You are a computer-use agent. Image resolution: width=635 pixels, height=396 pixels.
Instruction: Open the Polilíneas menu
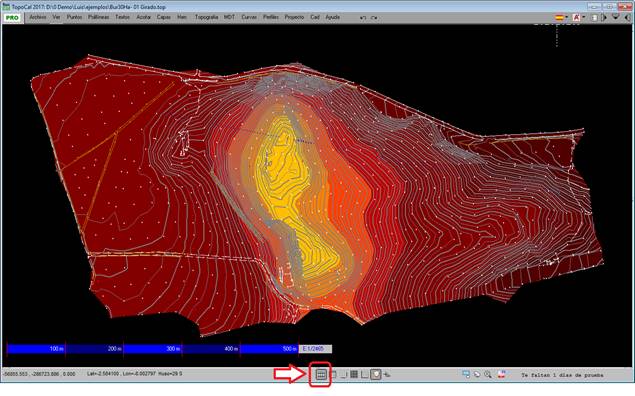click(98, 17)
